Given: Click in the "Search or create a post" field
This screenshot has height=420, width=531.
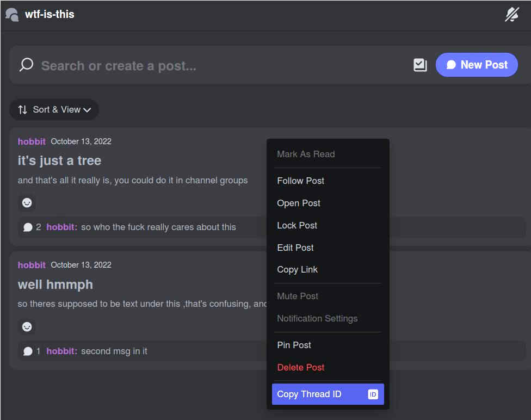Looking at the screenshot, I should point(218,66).
